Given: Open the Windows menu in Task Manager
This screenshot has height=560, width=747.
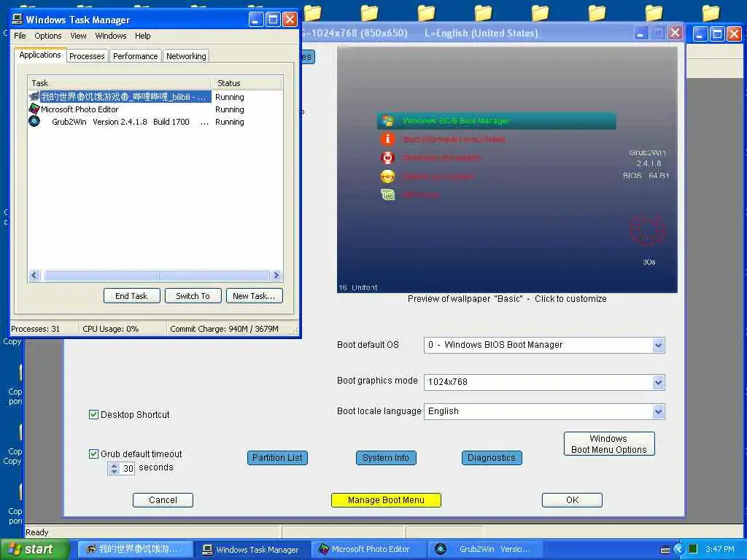Looking at the screenshot, I should coord(111,36).
